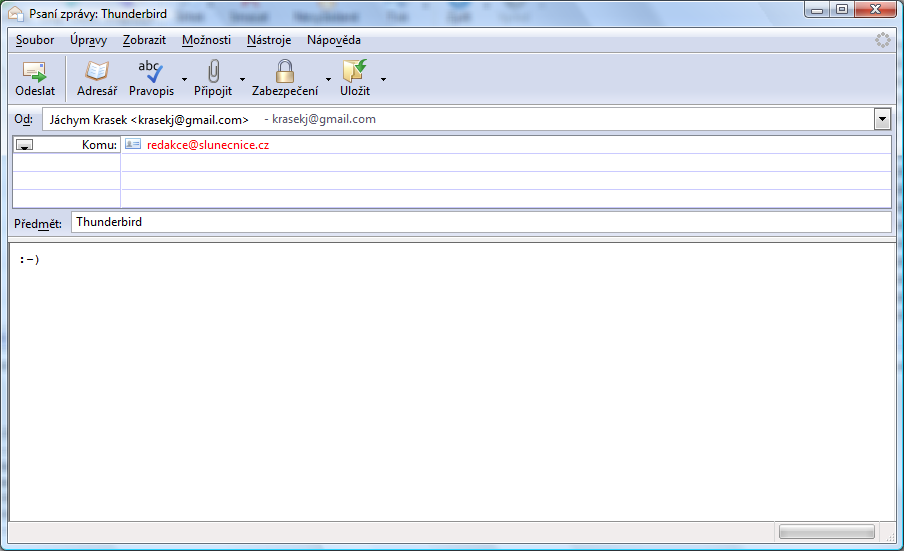This screenshot has width=904, height=551.
Task: Click the second empty recipient row
Action: click(451, 180)
